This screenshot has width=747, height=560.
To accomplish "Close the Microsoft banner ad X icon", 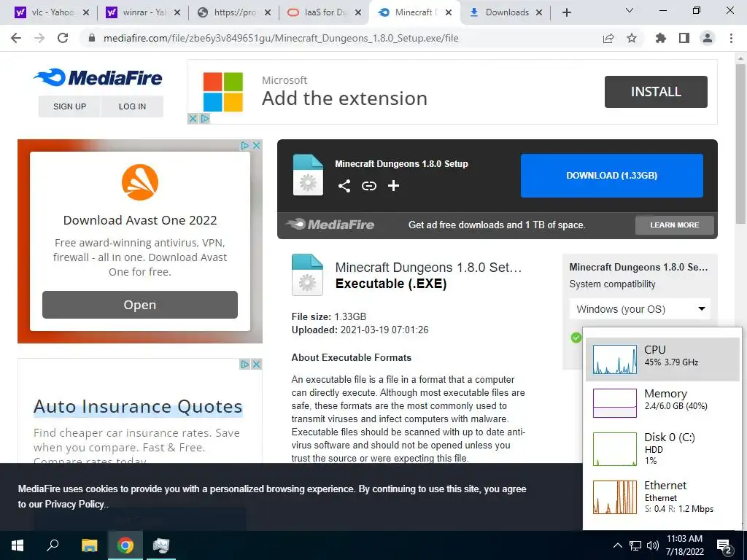I will tap(193, 118).
